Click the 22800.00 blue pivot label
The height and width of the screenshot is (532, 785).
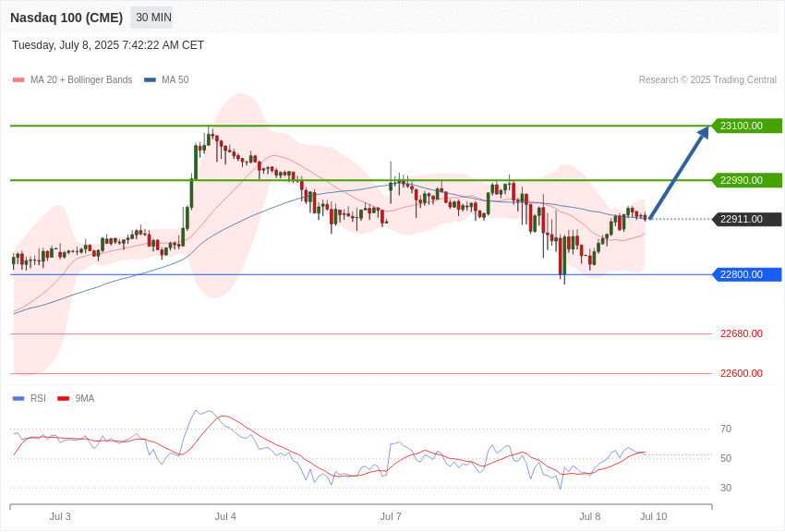(746, 274)
